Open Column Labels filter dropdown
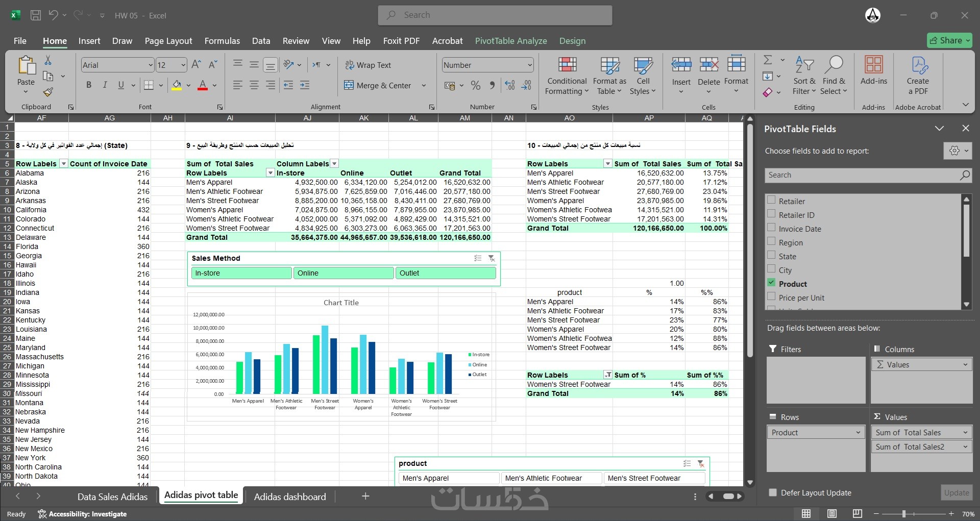This screenshot has width=980, height=521. tap(334, 164)
